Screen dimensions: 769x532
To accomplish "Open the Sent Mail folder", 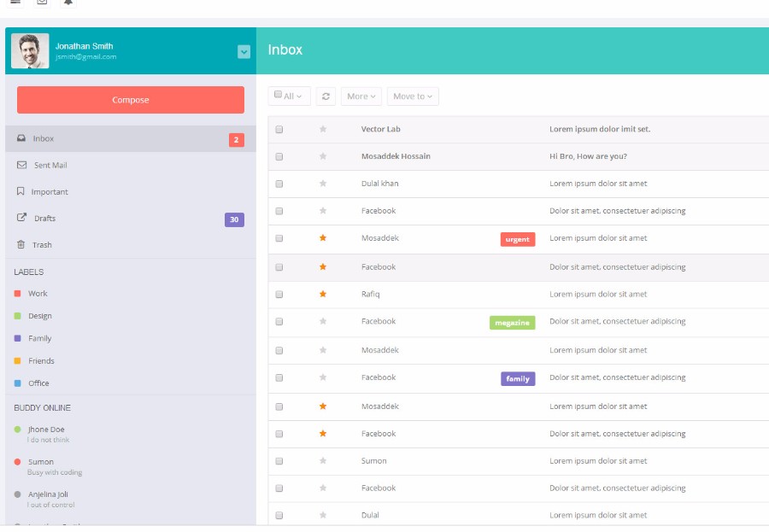I will (131, 166).
